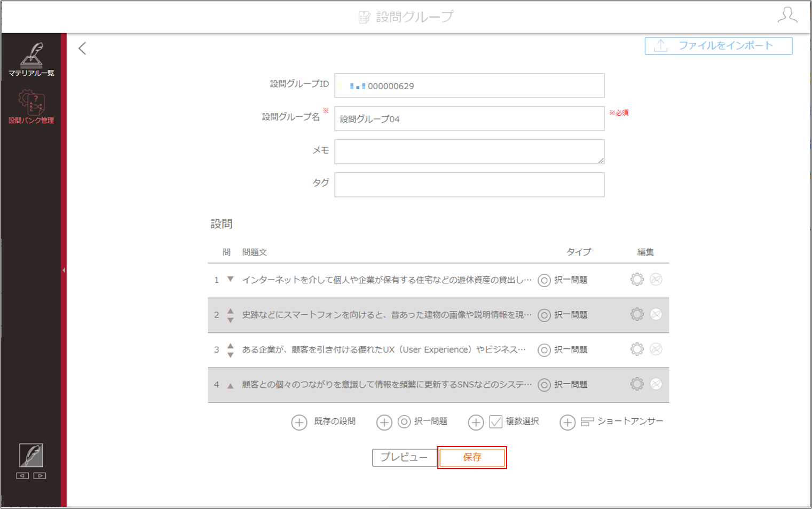
Task: Click the 設問グループID field
Action: 469,85
